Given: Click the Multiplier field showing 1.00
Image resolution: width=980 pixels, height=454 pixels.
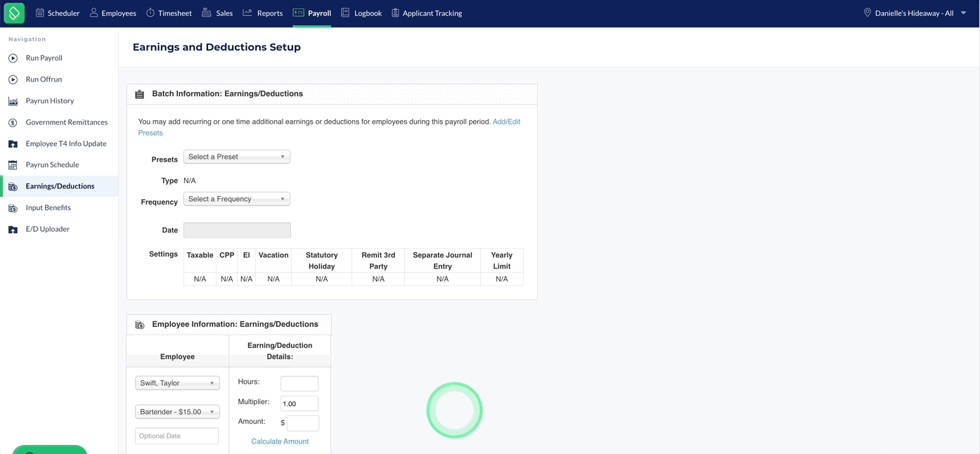Looking at the screenshot, I should tap(299, 403).
